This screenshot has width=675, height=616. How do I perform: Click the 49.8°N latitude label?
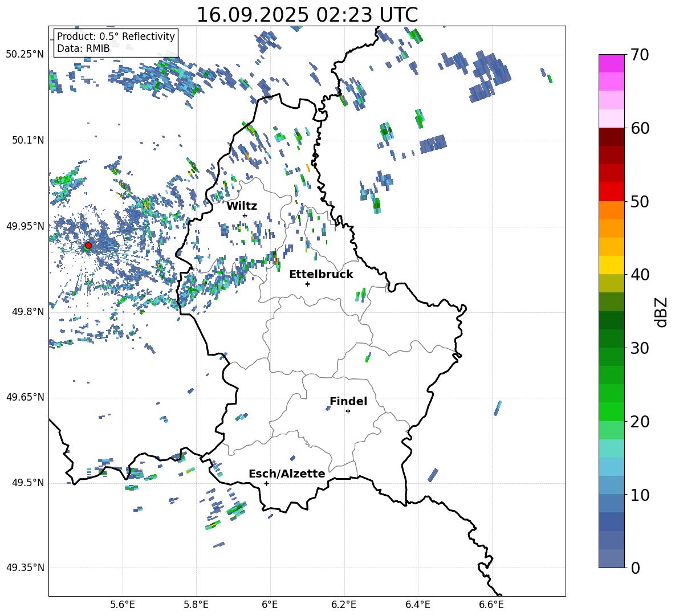coord(28,312)
